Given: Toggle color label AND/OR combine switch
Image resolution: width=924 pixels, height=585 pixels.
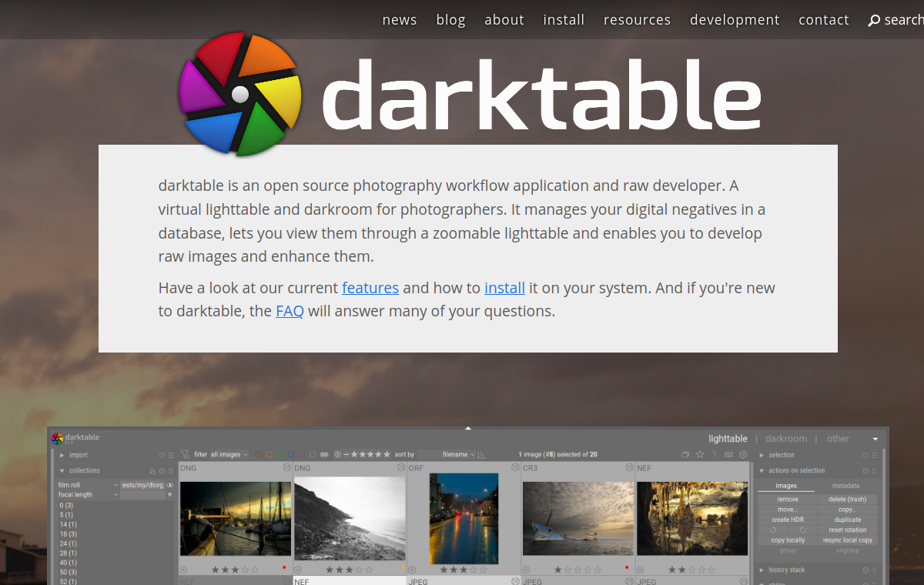Looking at the screenshot, I should coord(324,455).
